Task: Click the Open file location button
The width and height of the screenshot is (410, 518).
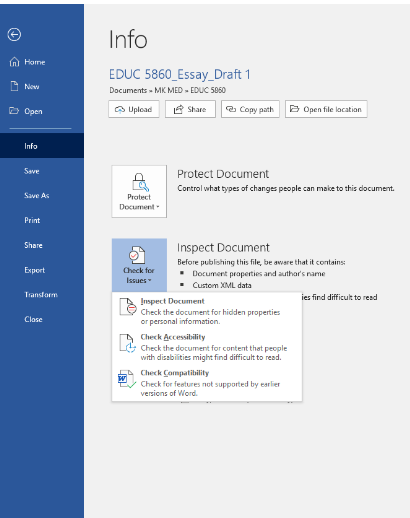Action: (x=326, y=109)
